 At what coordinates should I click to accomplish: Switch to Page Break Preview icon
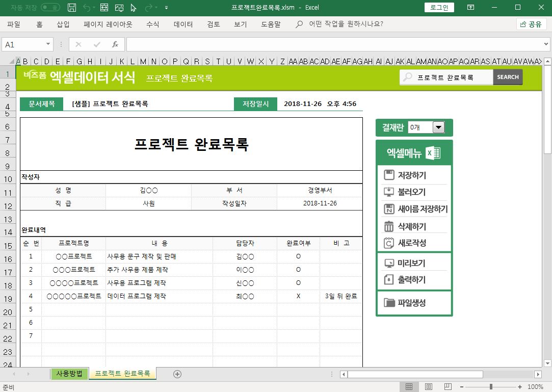[x=448, y=387]
